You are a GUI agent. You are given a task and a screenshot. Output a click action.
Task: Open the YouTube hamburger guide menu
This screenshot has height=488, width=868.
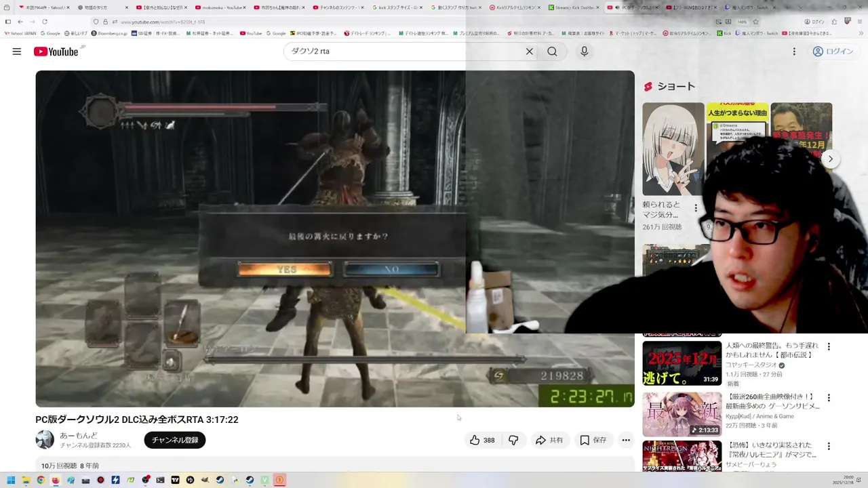click(x=16, y=52)
